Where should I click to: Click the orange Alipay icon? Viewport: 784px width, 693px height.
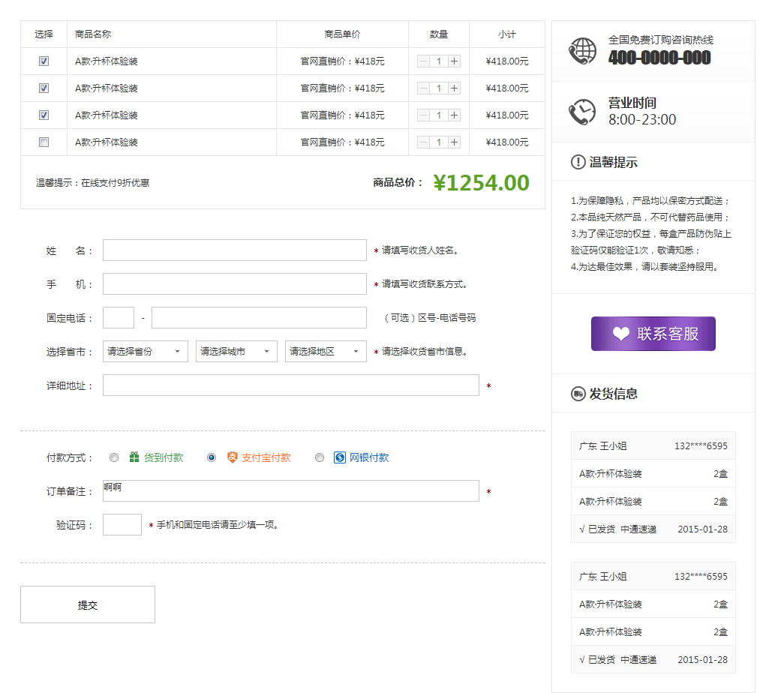click(232, 457)
